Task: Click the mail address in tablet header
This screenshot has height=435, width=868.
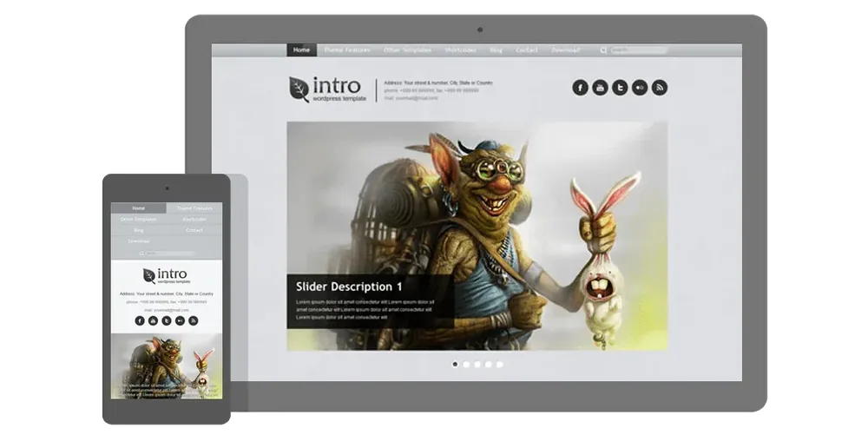Action: 411,98
